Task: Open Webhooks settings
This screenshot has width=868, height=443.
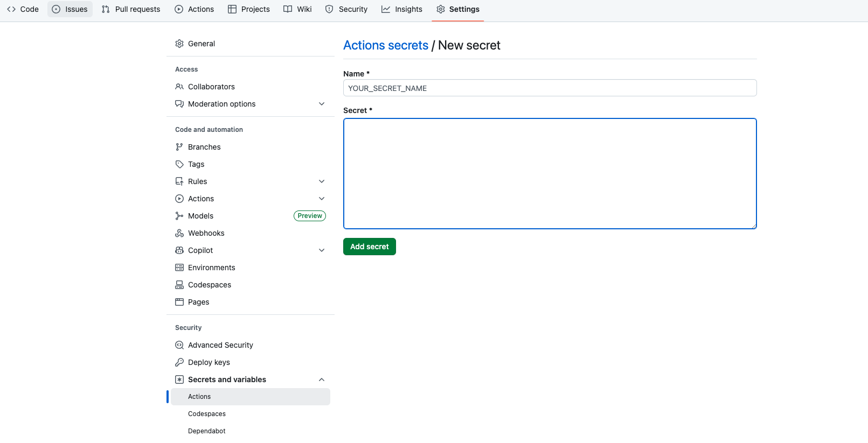Action: pyautogui.click(x=251, y=233)
